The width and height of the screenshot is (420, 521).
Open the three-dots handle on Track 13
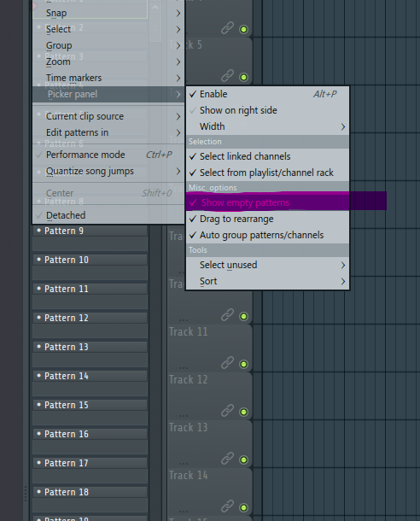tap(184, 464)
